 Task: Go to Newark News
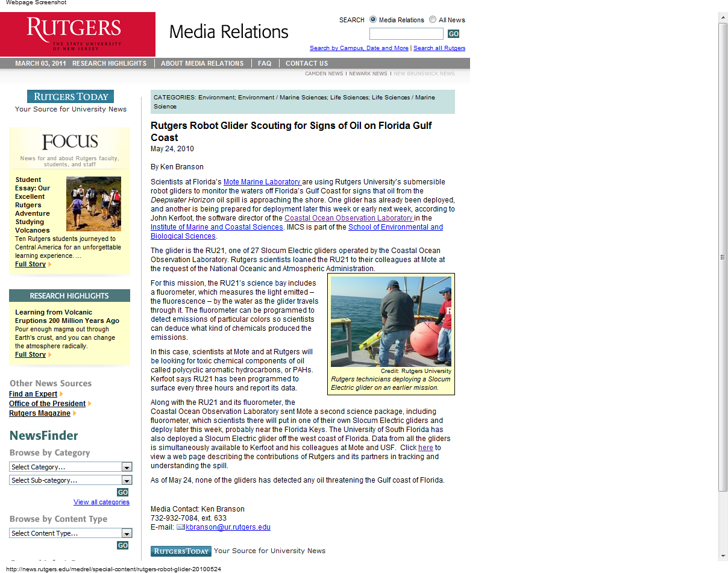click(368, 74)
